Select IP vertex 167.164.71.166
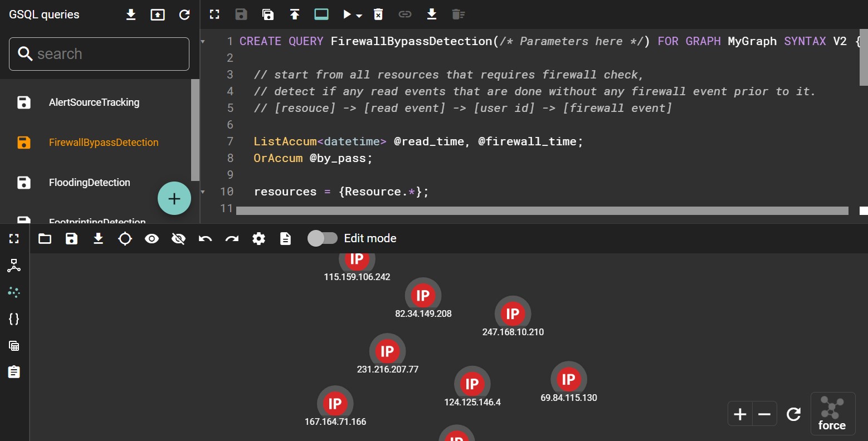This screenshot has width=868, height=441. [335, 404]
